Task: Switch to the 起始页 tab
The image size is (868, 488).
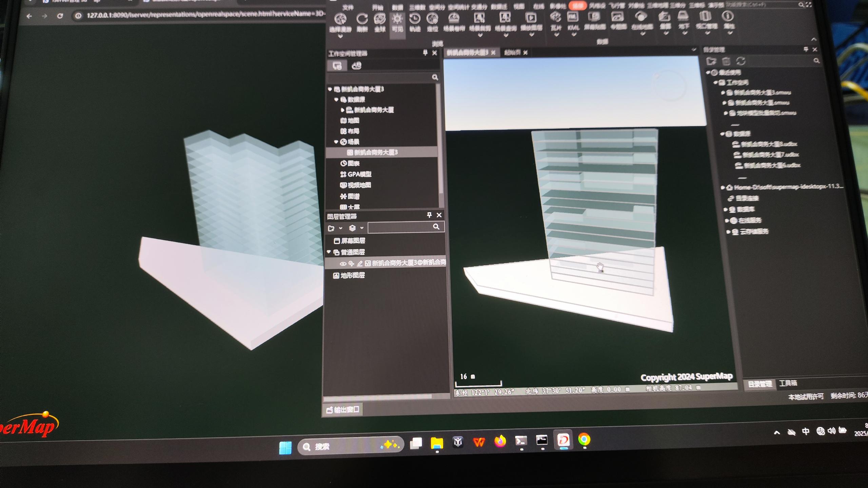Action: 512,53
